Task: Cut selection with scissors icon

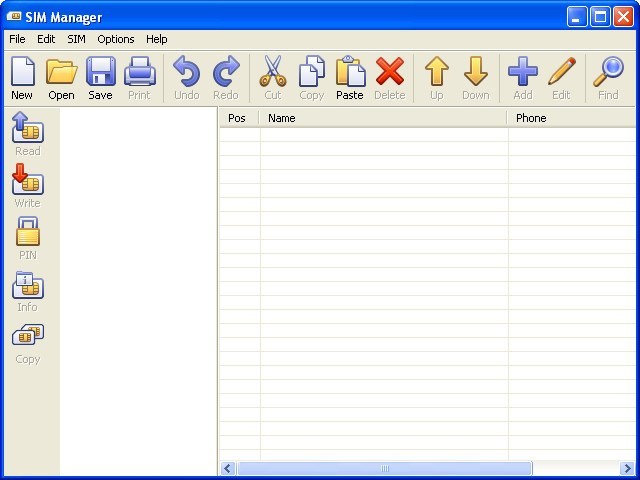Action: (x=273, y=78)
